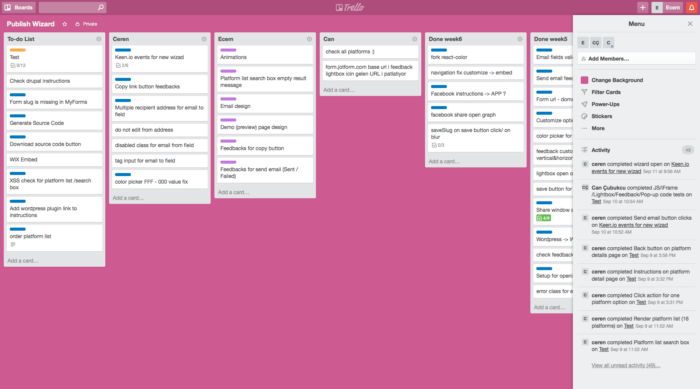700x389 pixels.
Task: Open Email design card
Action: point(265,103)
